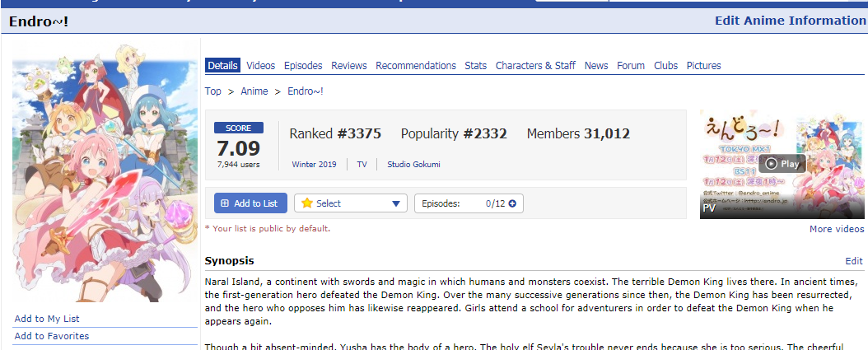Image resolution: width=868 pixels, height=350 pixels.
Task: Open the Pictures tab
Action: [703, 65]
